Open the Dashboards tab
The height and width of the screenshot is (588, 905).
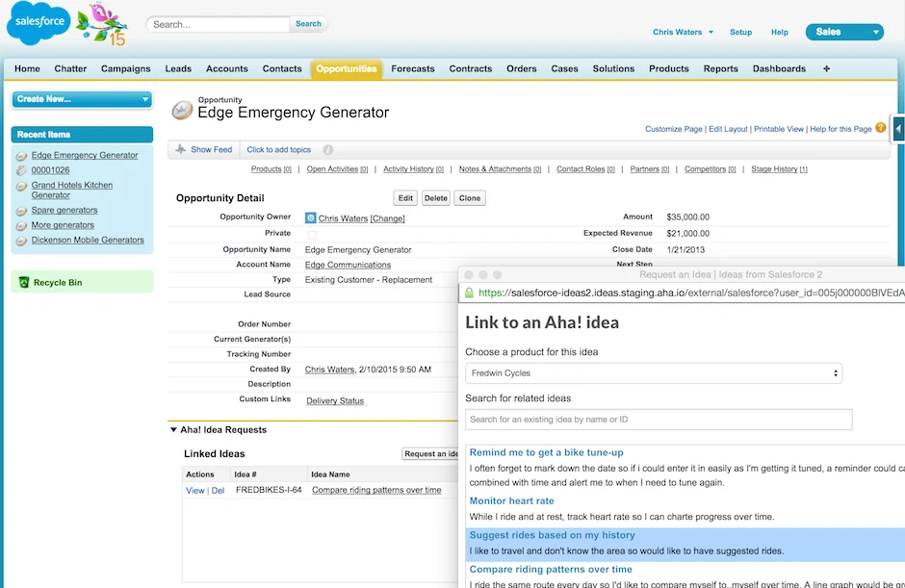point(779,68)
